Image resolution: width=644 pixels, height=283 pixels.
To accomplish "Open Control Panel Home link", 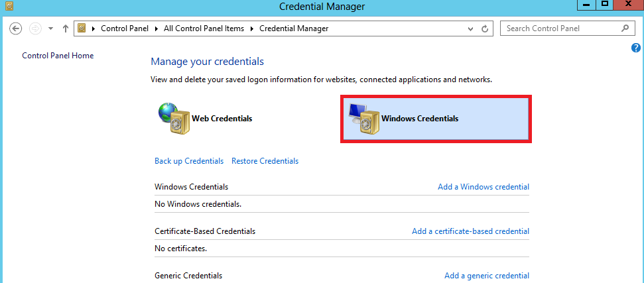I will click(58, 56).
